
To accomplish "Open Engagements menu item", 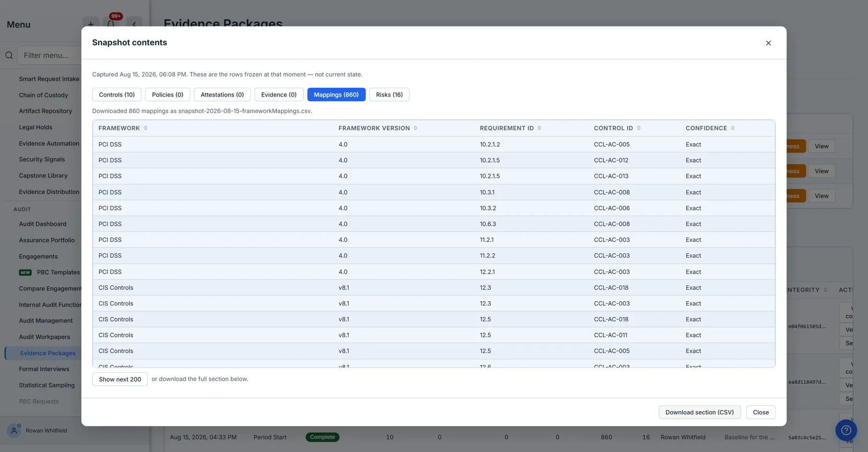I will pyautogui.click(x=38, y=256).
